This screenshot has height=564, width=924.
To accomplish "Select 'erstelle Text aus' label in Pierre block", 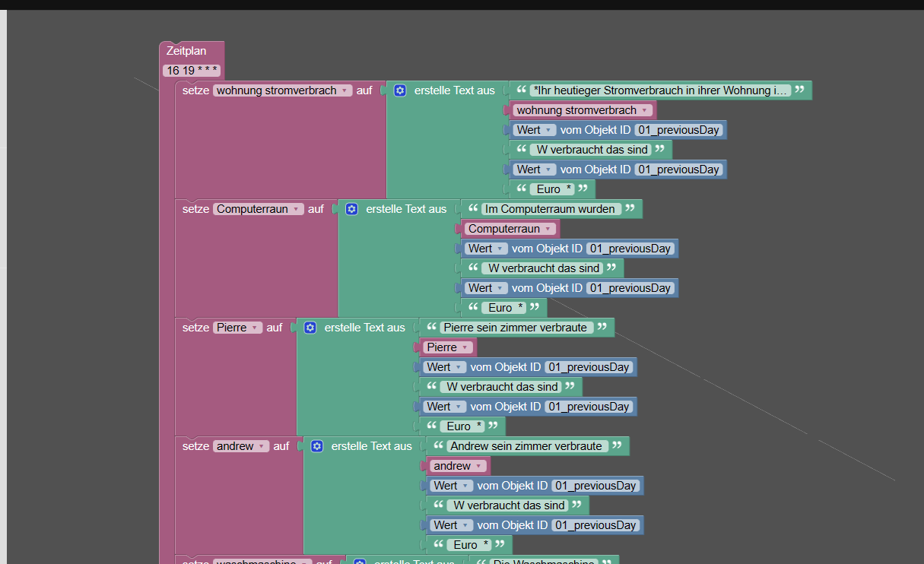I will 365,328.
